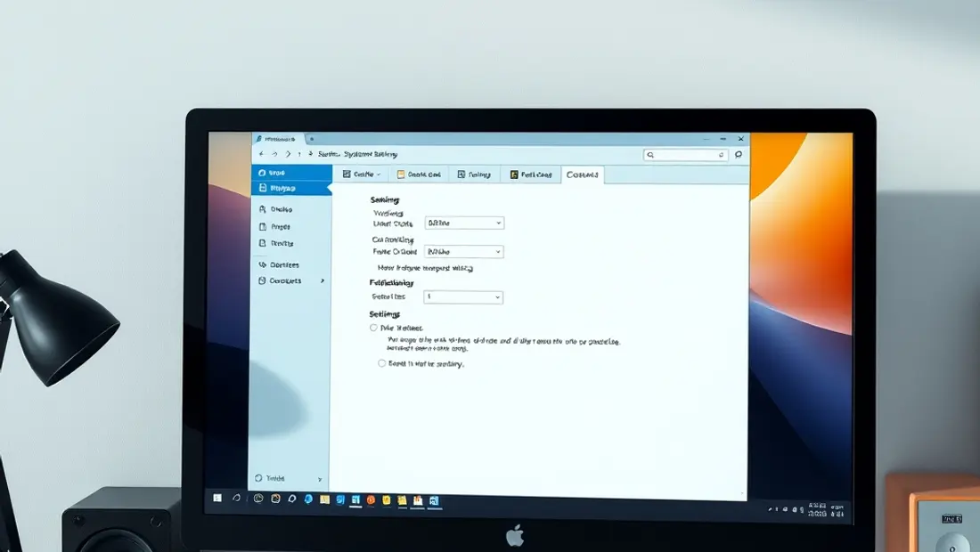The width and height of the screenshot is (980, 552).
Task: Select the top highlighted sidebar item with circle icon
Action: pos(291,173)
